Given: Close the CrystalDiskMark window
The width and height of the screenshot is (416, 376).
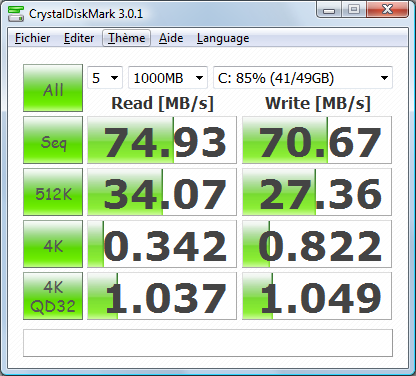Looking at the screenshot, I should coord(387,10).
